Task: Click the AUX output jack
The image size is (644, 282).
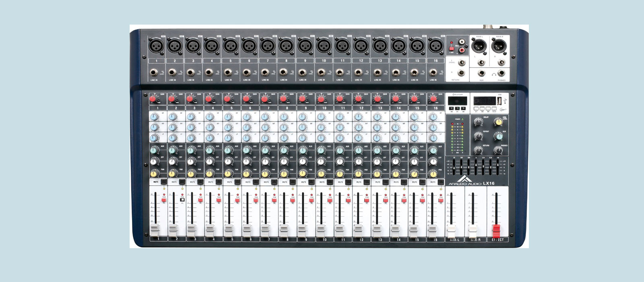Action: click(481, 73)
